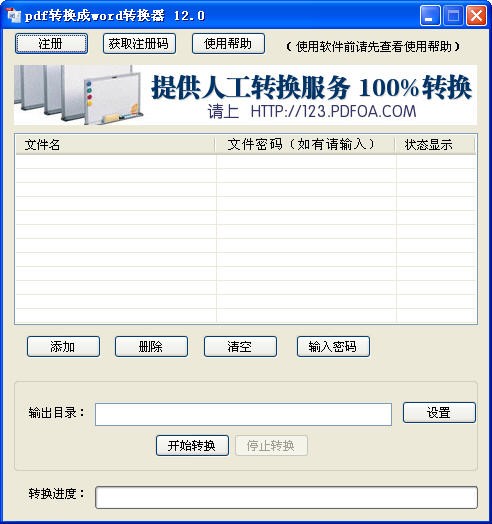492x524 pixels.
Task: Start conversion with 开始转换 button
Action: coord(192,445)
